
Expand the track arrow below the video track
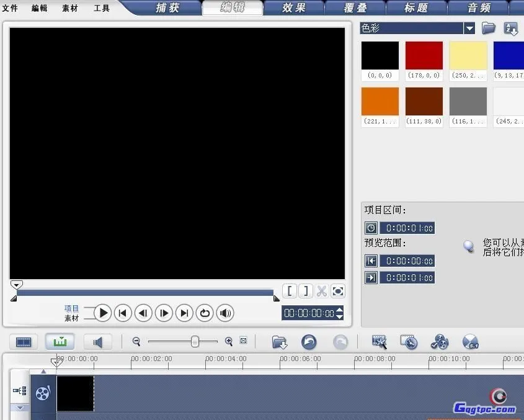(20, 408)
